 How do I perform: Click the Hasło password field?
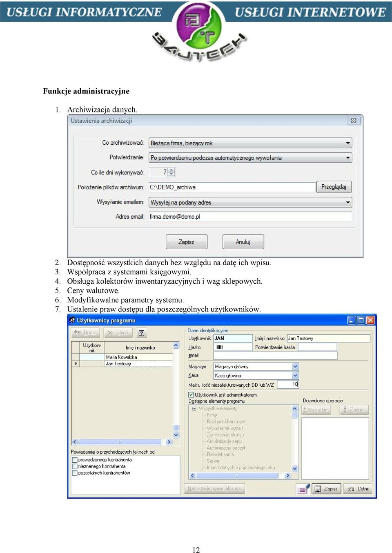click(x=233, y=347)
